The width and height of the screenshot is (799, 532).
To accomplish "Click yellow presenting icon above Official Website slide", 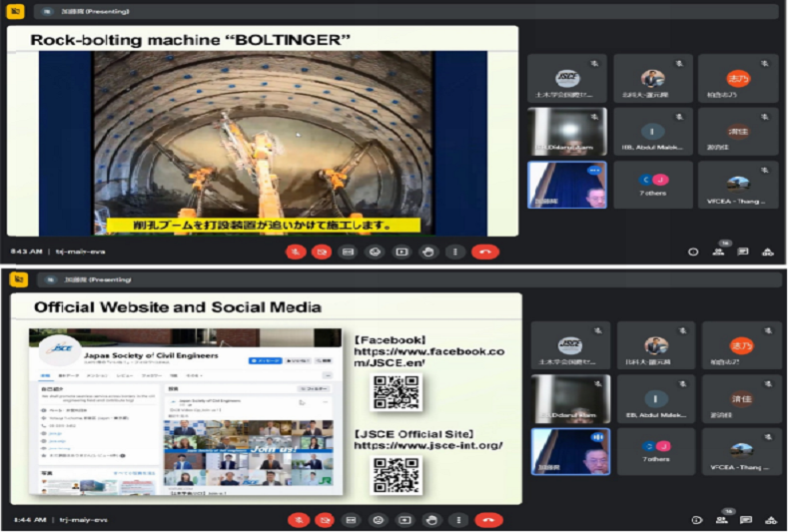I will tap(18, 279).
